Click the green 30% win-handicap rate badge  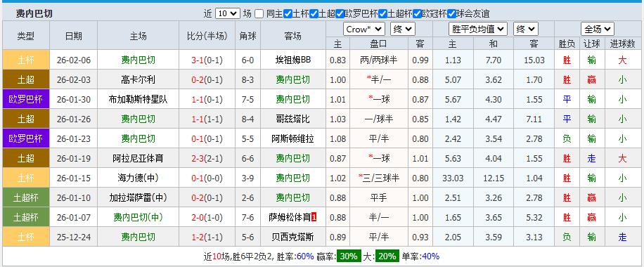[x=349, y=256]
